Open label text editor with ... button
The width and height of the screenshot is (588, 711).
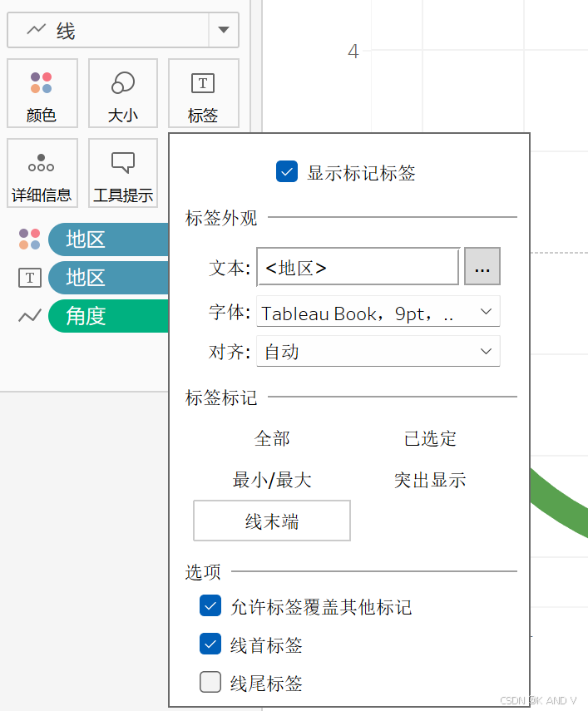point(482,267)
